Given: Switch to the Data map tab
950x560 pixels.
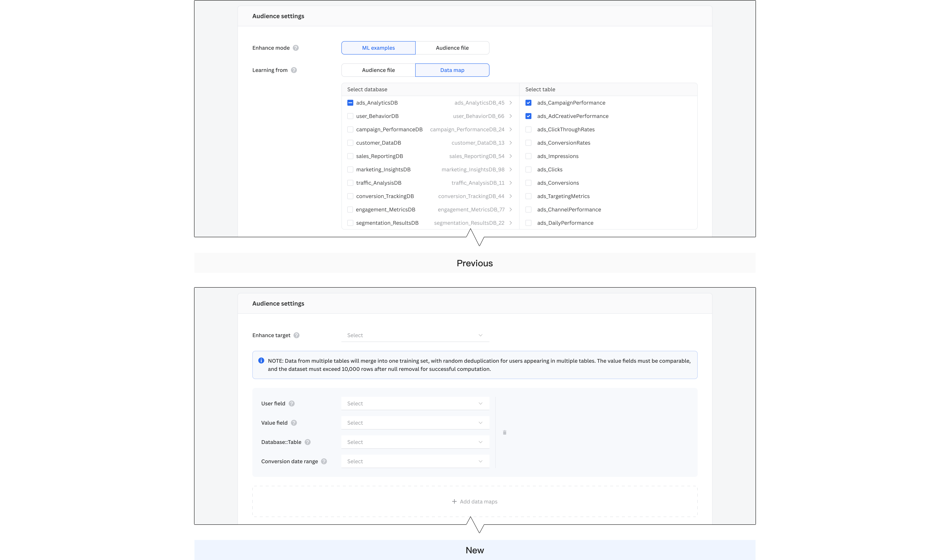Looking at the screenshot, I should click(452, 70).
